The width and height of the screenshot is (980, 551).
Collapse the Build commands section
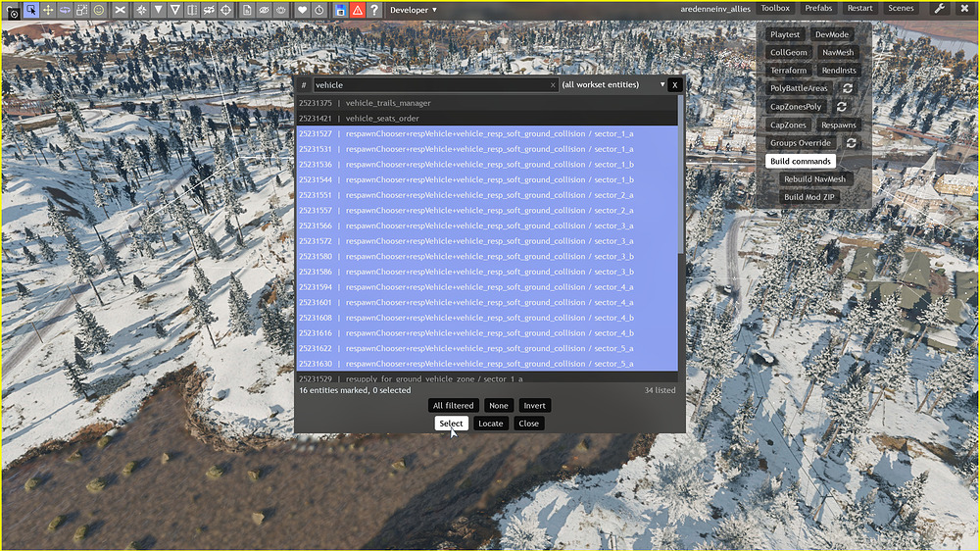point(801,161)
